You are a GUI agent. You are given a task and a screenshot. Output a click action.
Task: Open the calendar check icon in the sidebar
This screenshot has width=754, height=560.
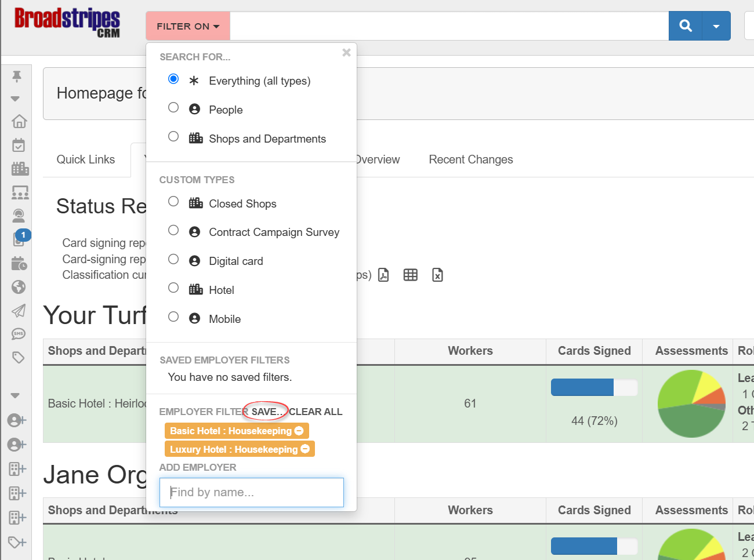19,145
